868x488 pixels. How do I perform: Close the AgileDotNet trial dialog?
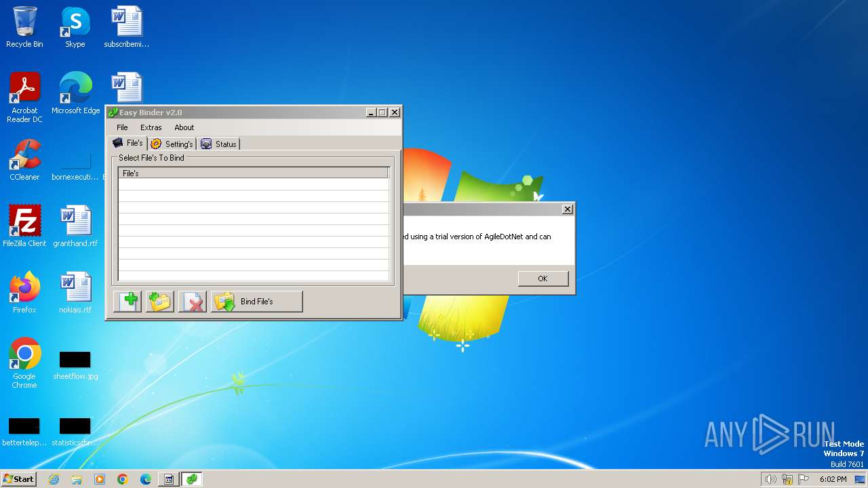(568, 209)
